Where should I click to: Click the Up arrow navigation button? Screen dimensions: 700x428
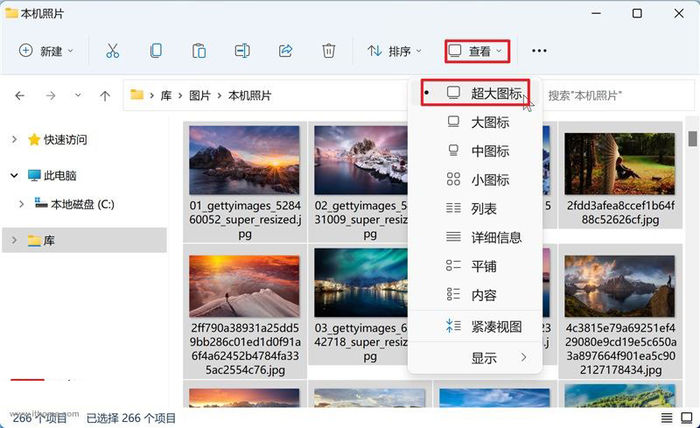click(105, 96)
